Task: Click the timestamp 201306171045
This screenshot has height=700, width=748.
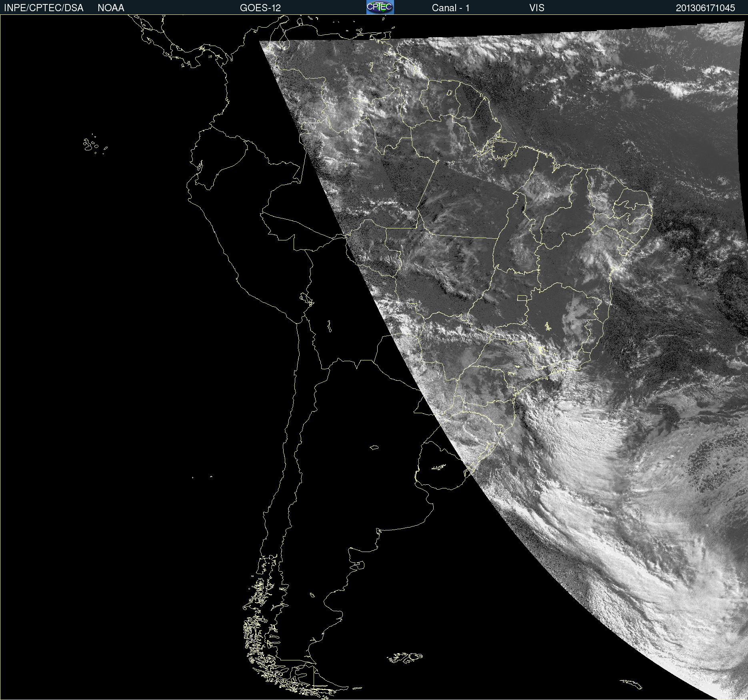Action: coord(706,8)
